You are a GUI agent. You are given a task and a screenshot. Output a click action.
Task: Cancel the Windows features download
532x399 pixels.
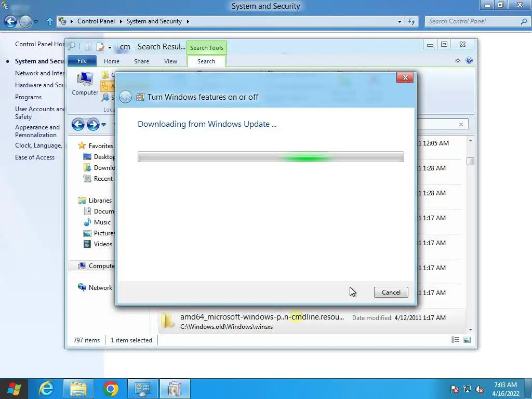(391, 292)
